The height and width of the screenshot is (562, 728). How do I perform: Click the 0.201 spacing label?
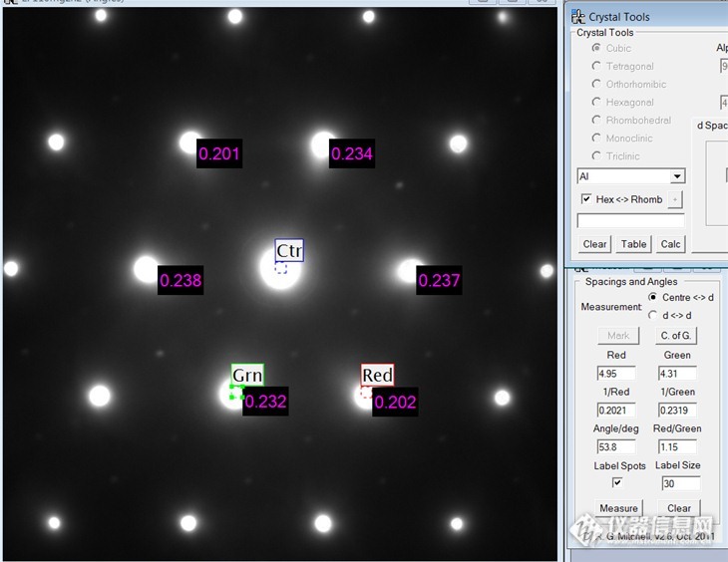click(x=219, y=153)
